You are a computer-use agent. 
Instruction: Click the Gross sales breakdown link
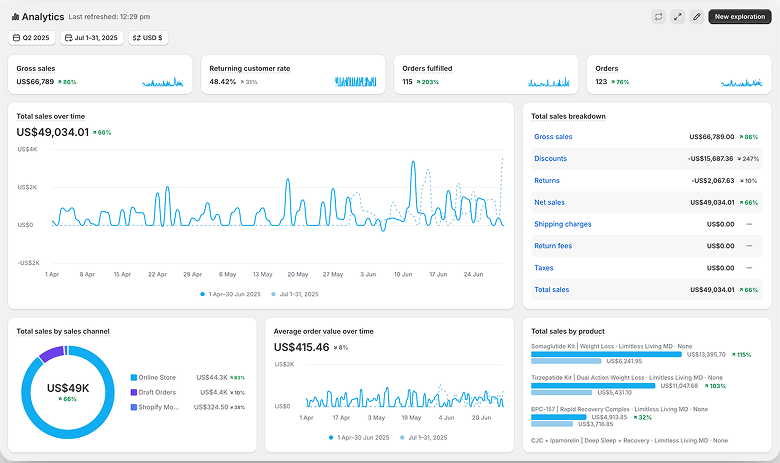[x=553, y=137]
